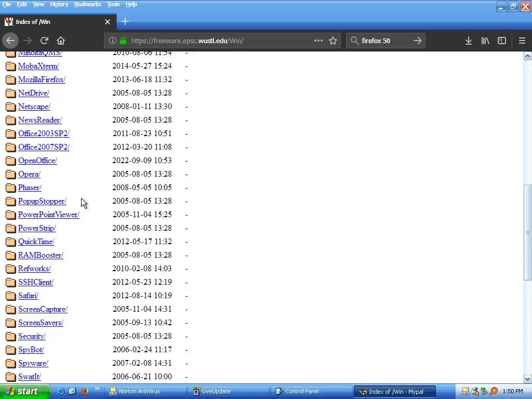
Task: Click the folder icon beside MozillaFirefox
Action: (11, 79)
